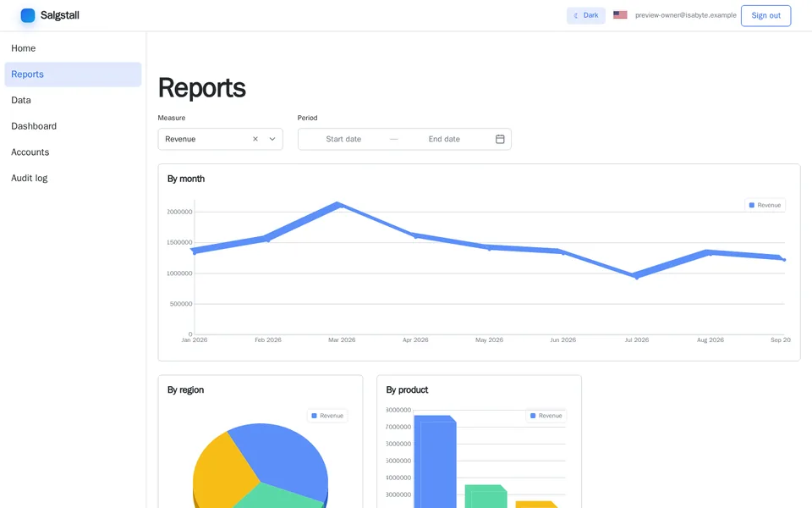Click the Measure field label
The image size is (812, 508).
[x=172, y=118]
